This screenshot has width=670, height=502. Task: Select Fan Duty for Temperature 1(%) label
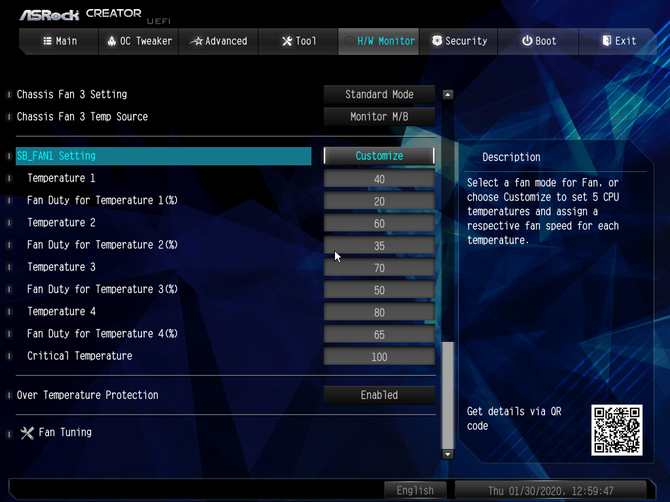102,200
